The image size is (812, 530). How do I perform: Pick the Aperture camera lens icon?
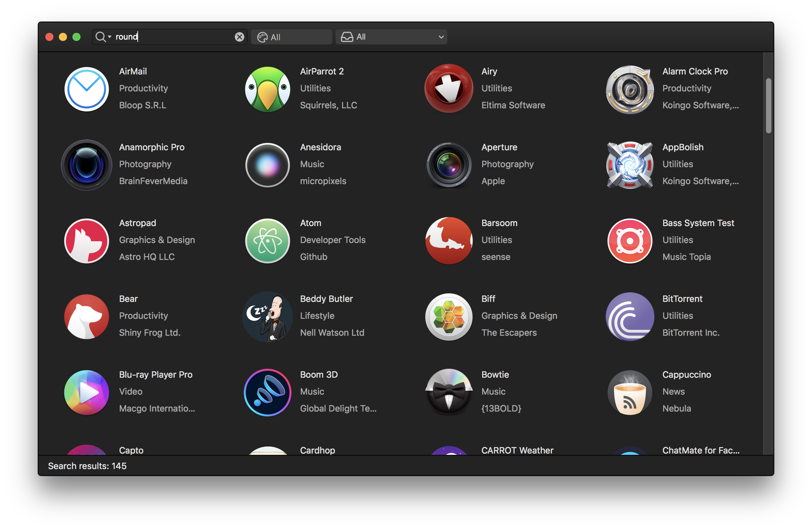[x=449, y=165]
